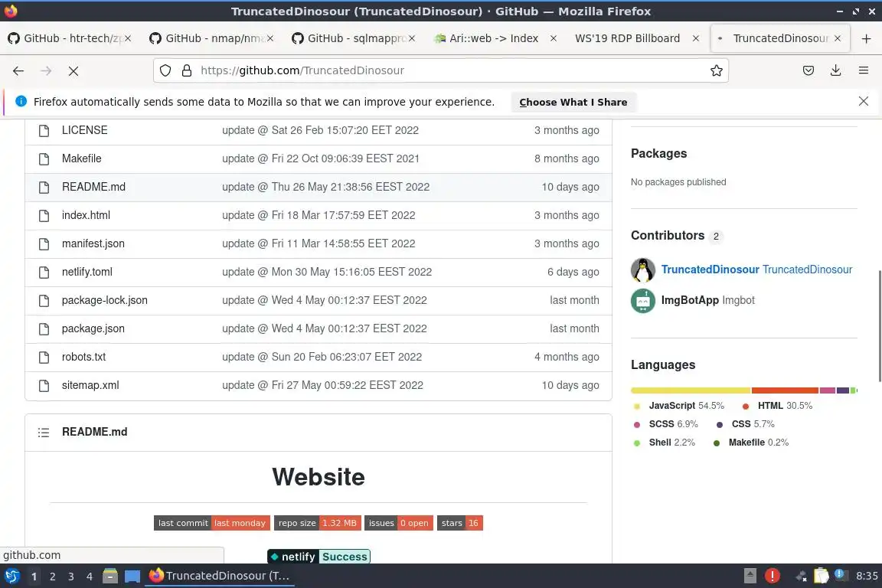Click the site security padlock icon

click(187, 70)
